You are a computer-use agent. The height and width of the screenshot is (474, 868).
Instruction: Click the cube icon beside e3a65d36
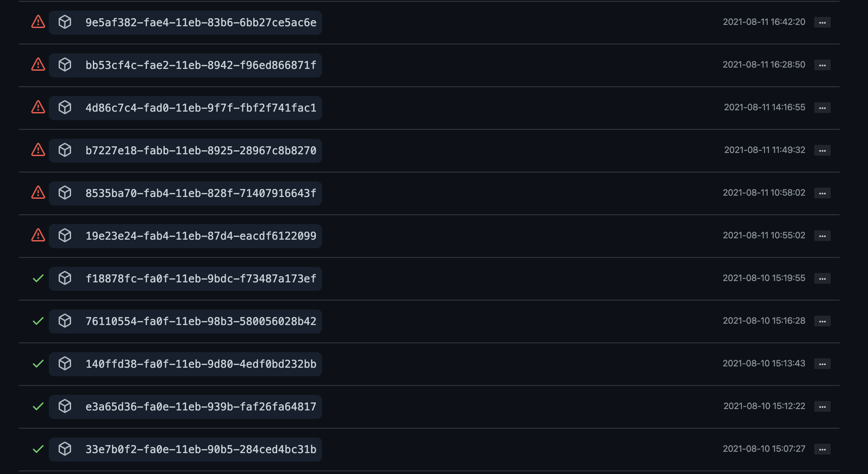point(66,406)
